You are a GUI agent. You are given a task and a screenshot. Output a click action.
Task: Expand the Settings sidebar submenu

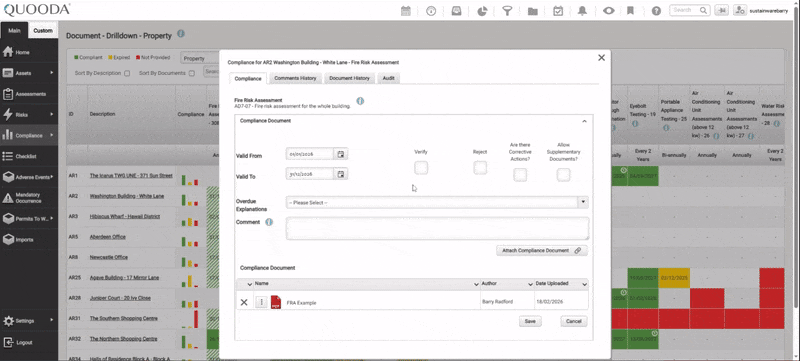pos(52,320)
